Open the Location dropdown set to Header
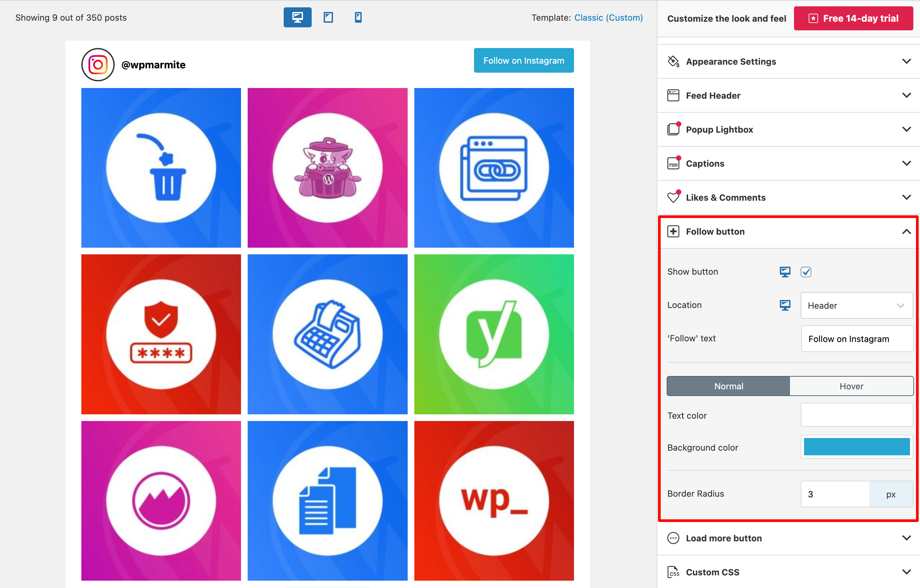Image resolution: width=920 pixels, height=588 pixels. click(857, 305)
